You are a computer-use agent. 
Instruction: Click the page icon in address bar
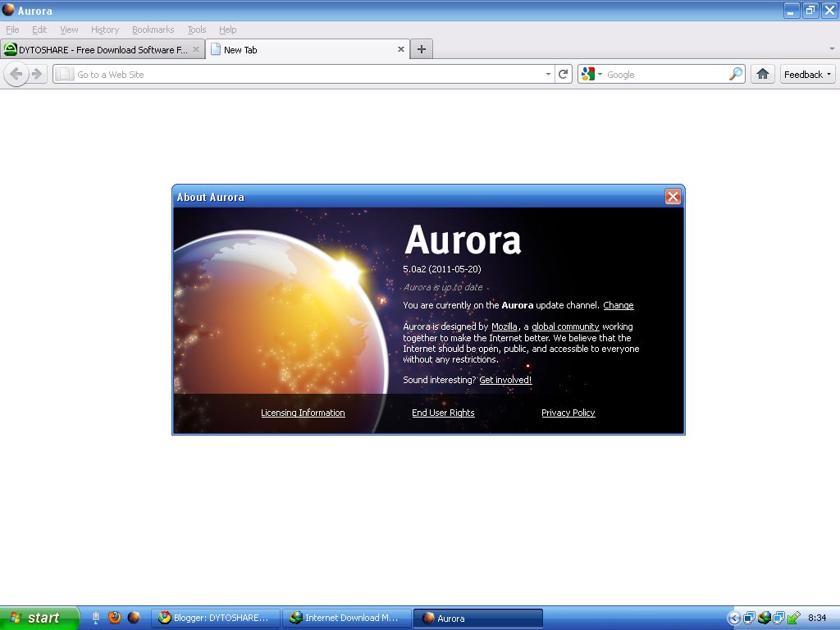[x=64, y=74]
